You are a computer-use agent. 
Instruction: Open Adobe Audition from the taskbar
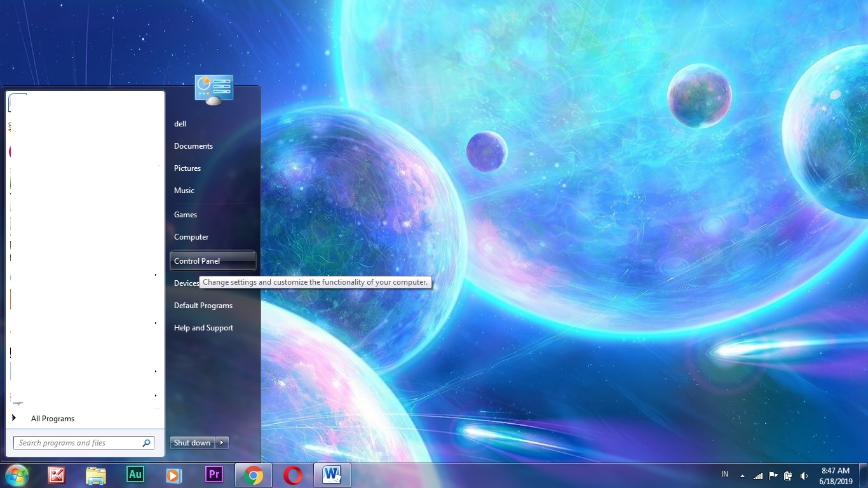[x=135, y=475]
